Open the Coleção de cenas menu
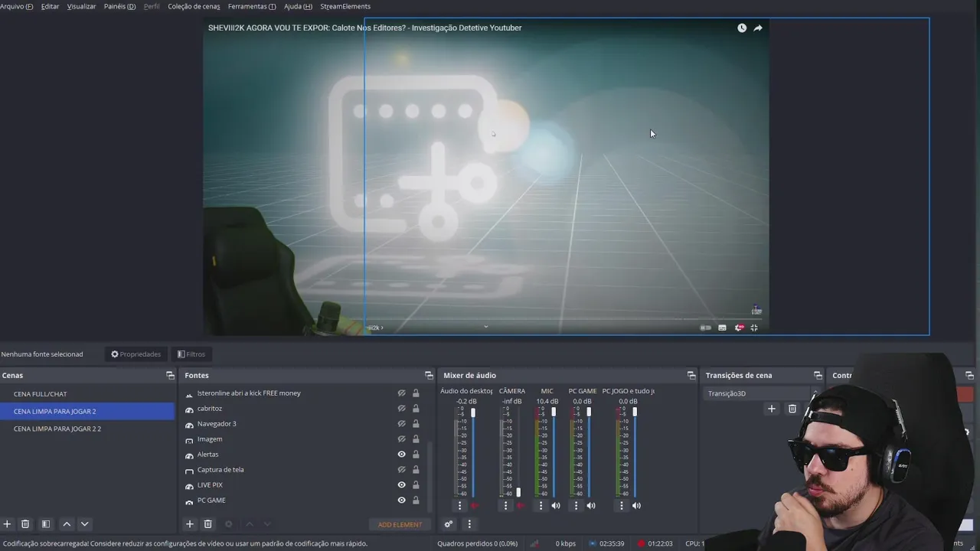The image size is (980, 551). pos(194,6)
